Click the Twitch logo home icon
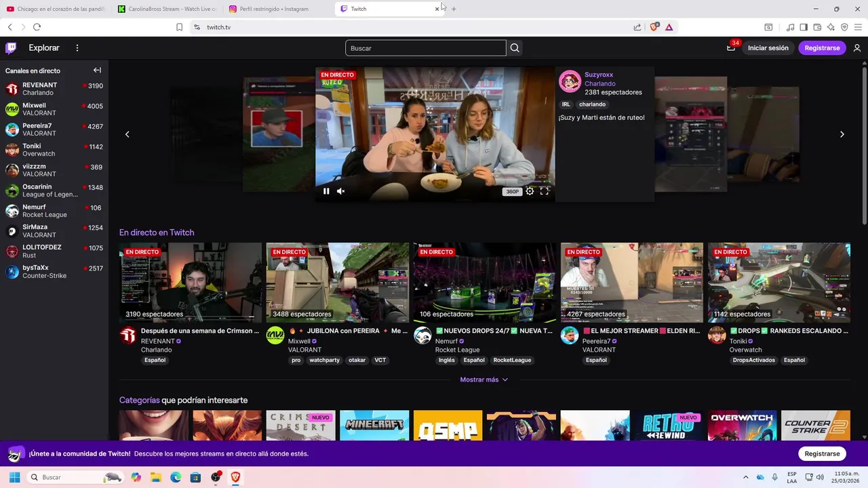The width and height of the screenshot is (868, 488). [11, 48]
